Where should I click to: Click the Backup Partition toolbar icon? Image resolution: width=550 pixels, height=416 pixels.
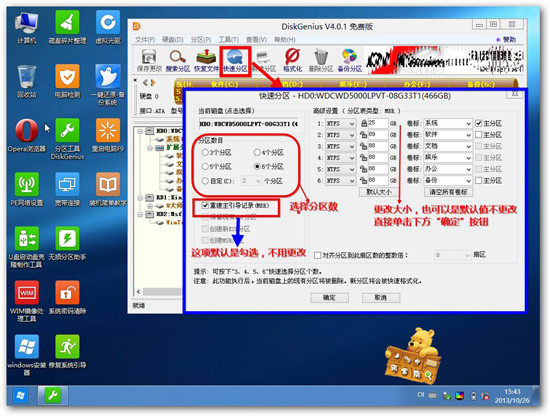click(x=350, y=61)
